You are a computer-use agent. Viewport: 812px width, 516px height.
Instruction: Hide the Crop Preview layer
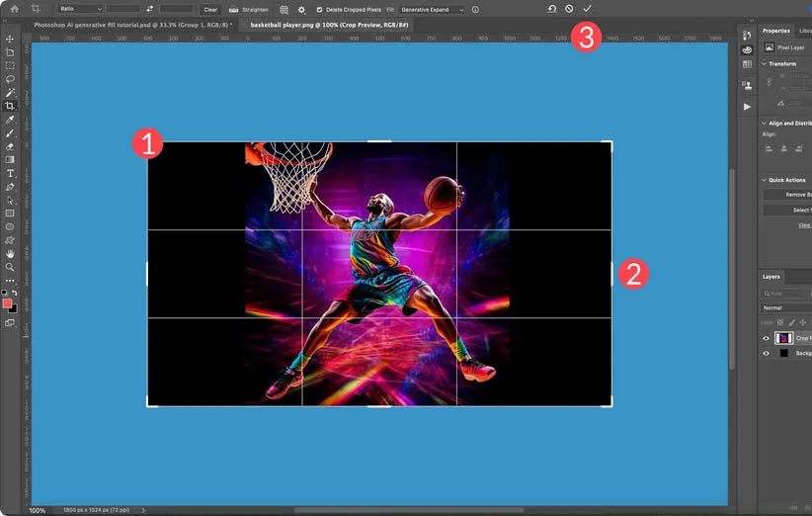(x=766, y=338)
